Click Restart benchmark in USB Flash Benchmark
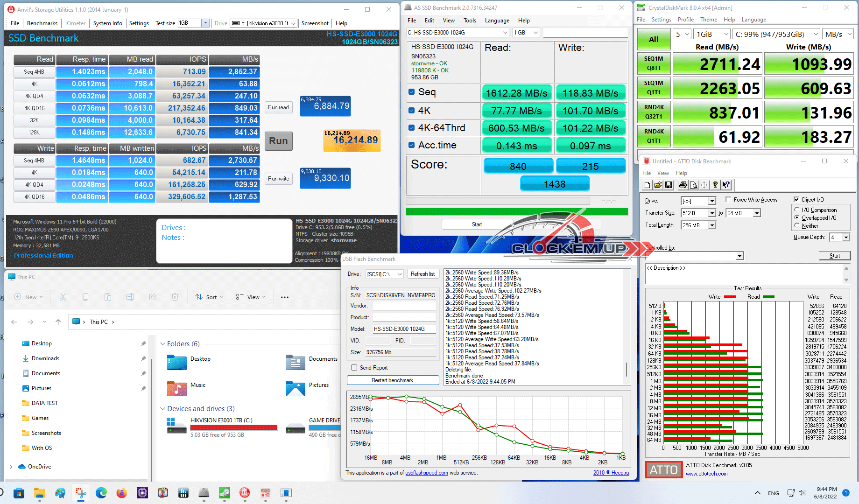 (x=393, y=380)
